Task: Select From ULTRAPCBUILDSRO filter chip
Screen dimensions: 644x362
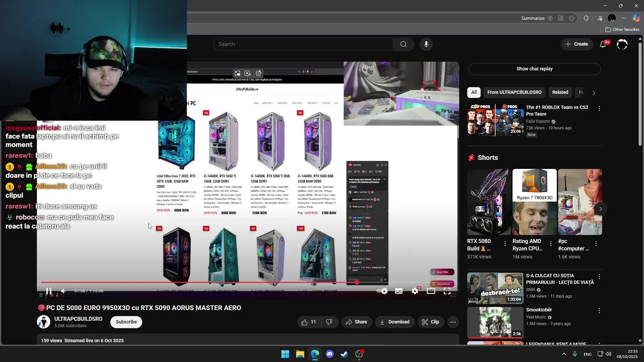Action: point(514,93)
